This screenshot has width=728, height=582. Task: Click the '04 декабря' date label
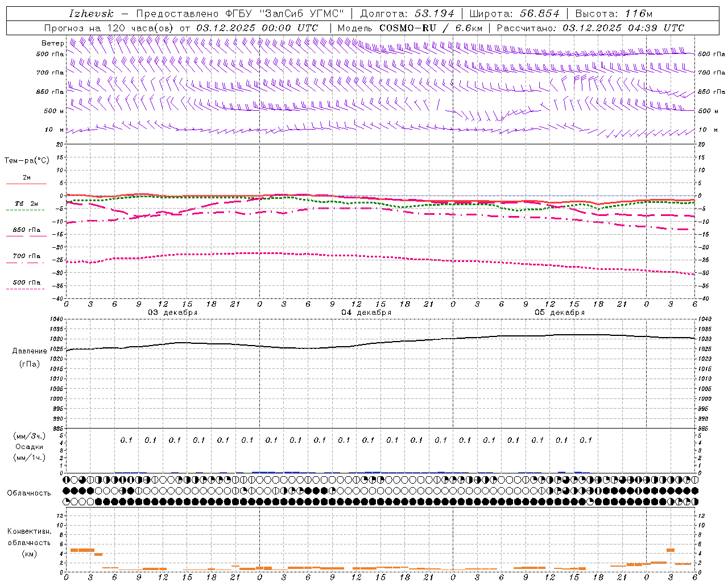366,313
